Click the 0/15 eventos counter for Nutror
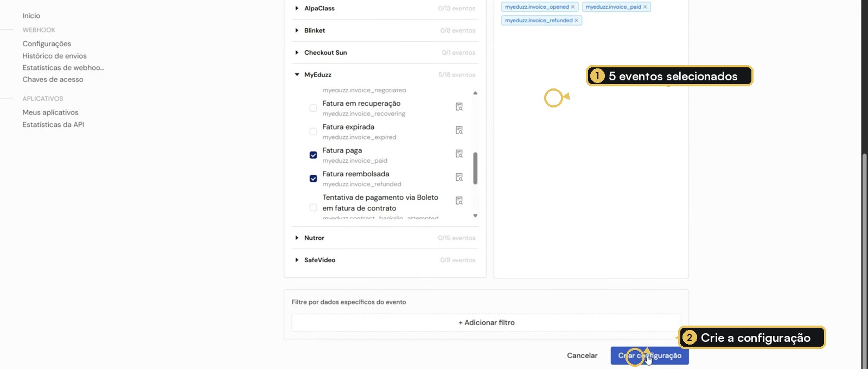Screen dimensions: 868x369 pyautogui.click(x=457, y=238)
